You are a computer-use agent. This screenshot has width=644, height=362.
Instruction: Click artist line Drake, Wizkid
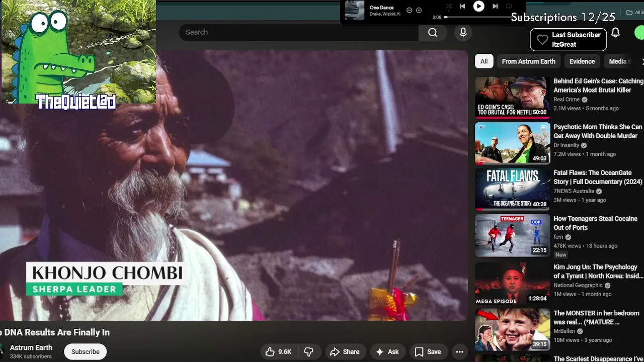(x=385, y=14)
